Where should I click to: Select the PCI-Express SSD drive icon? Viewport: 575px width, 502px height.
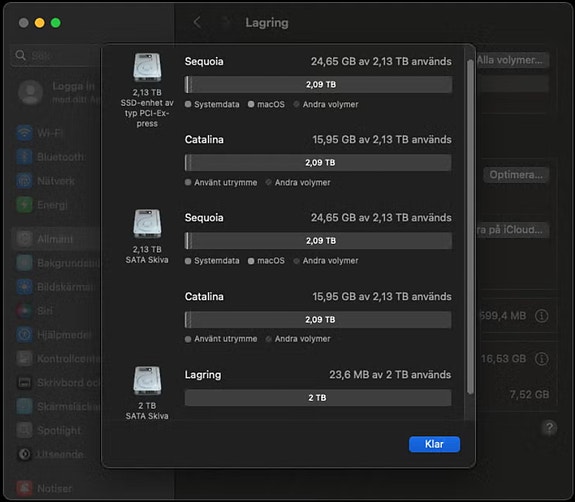click(x=147, y=67)
